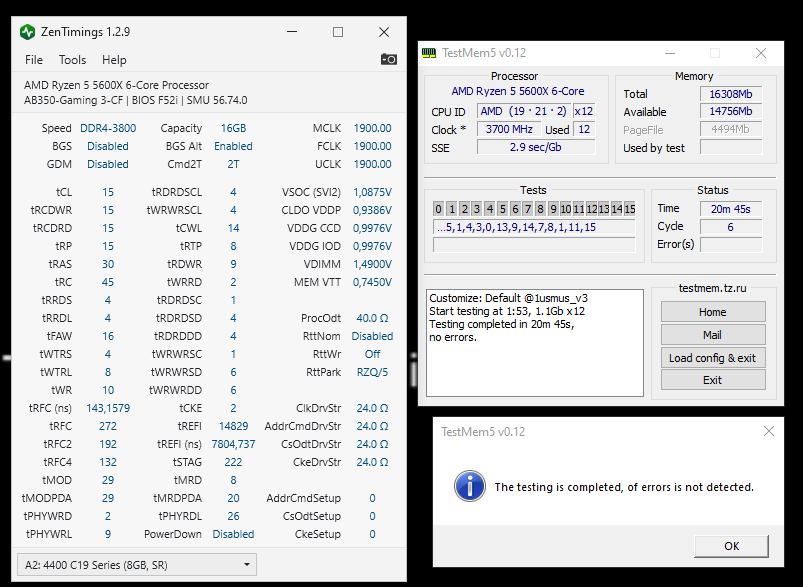Click the CPU ID value AMD (19 · 21 · 2)
Viewport: 803px width, 587px height.
(523, 111)
